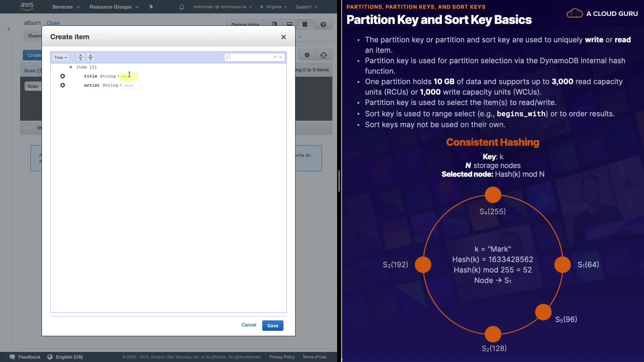Collapse the Item {2} tree node
This screenshot has height=362, width=644.
click(x=71, y=67)
